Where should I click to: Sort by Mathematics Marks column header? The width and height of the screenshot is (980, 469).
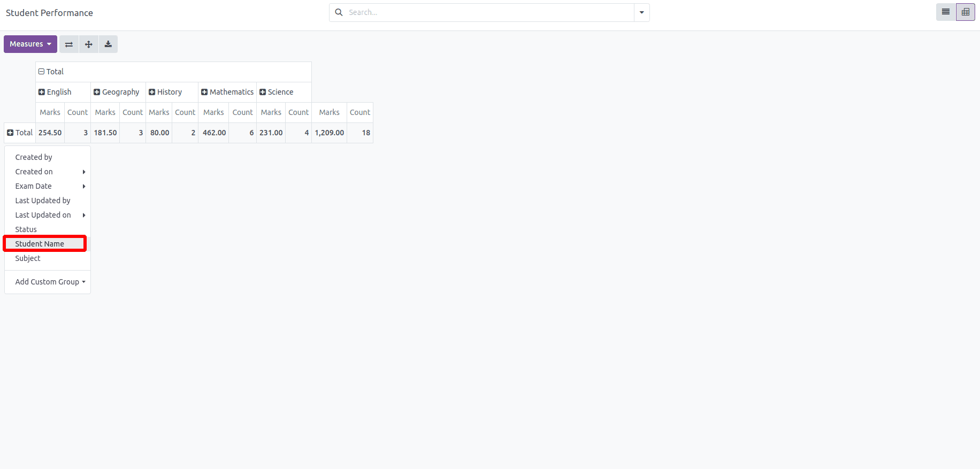[x=213, y=112]
